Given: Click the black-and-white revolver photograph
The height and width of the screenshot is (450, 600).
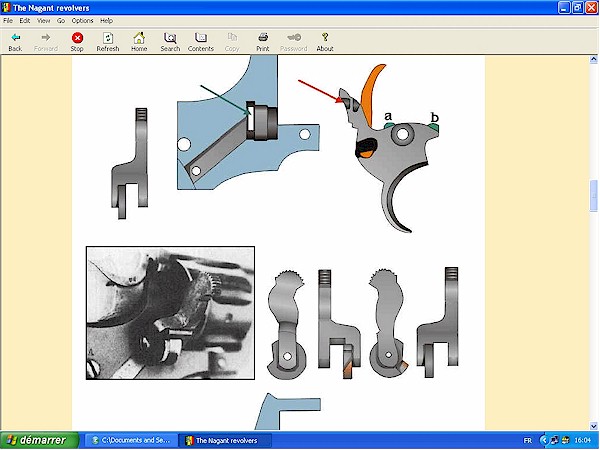Looking at the screenshot, I should click(170, 313).
